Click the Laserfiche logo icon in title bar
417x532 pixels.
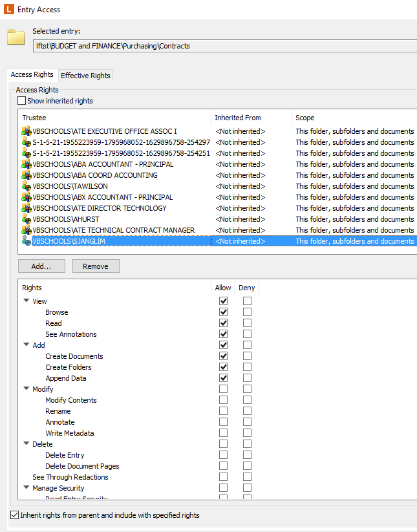coord(9,9)
